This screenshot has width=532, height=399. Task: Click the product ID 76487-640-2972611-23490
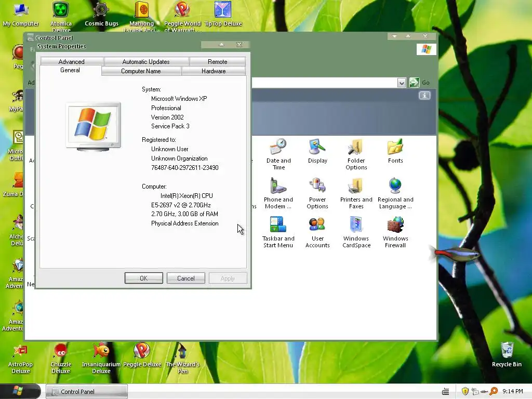pyautogui.click(x=185, y=168)
